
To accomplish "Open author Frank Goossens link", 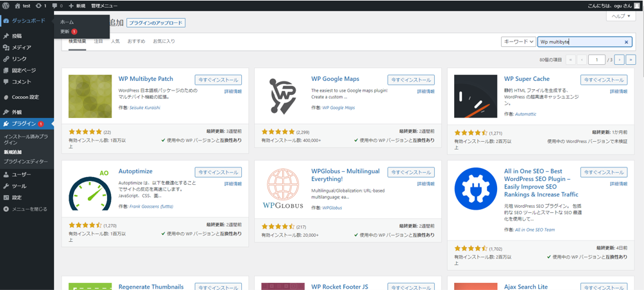I will coord(151,207).
